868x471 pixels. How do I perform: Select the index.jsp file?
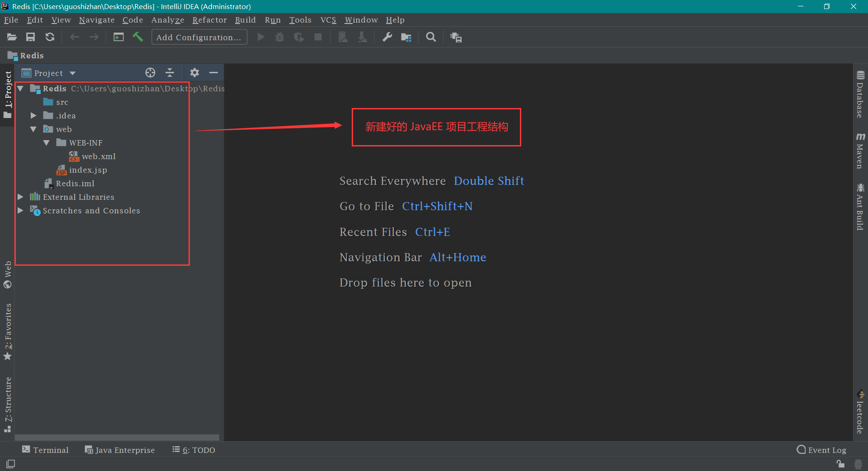pos(88,170)
